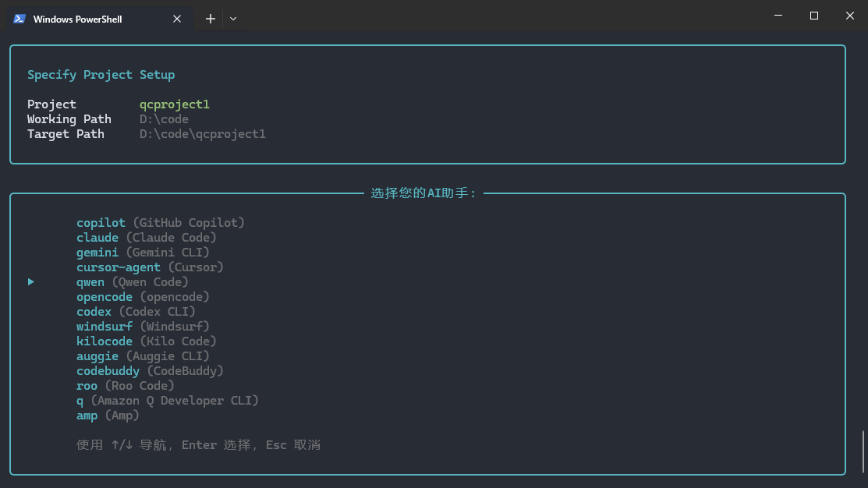The height and width of the screenshot is (488, 868).
Task: Select codex (Codex CLI) option
Action: point(94,311)
